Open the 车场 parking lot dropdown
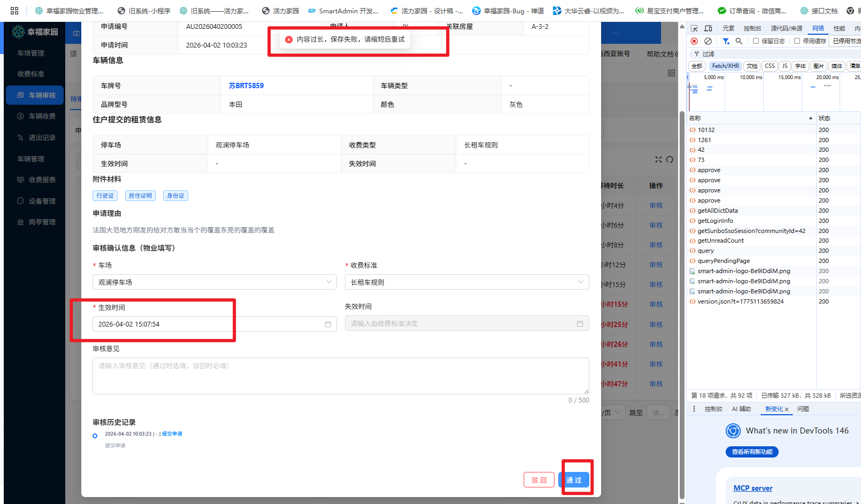861x504 pixels. click(214, 282)
